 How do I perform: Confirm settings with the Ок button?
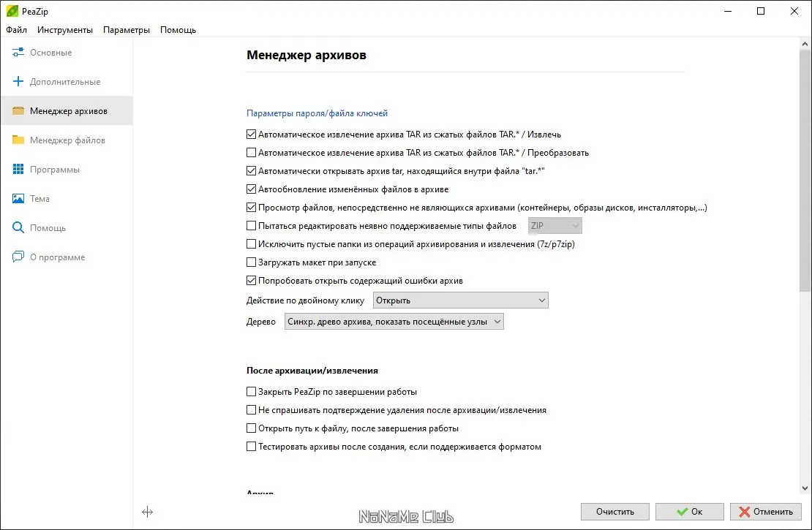click(688, 511)
